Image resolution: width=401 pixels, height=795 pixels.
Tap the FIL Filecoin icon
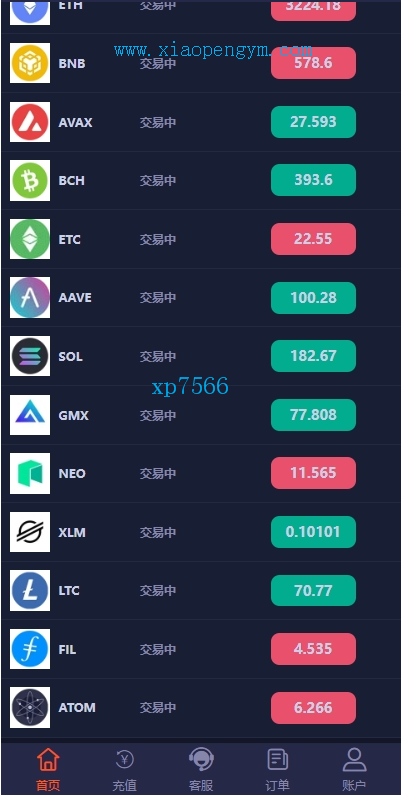30,649
